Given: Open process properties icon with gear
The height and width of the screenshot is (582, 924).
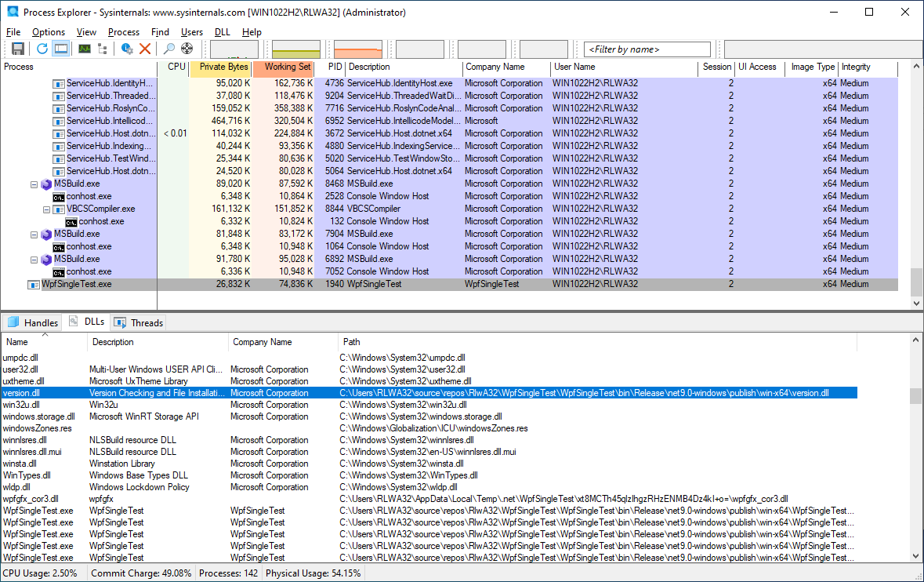Looking at the screenshot, I should point(127,49).
